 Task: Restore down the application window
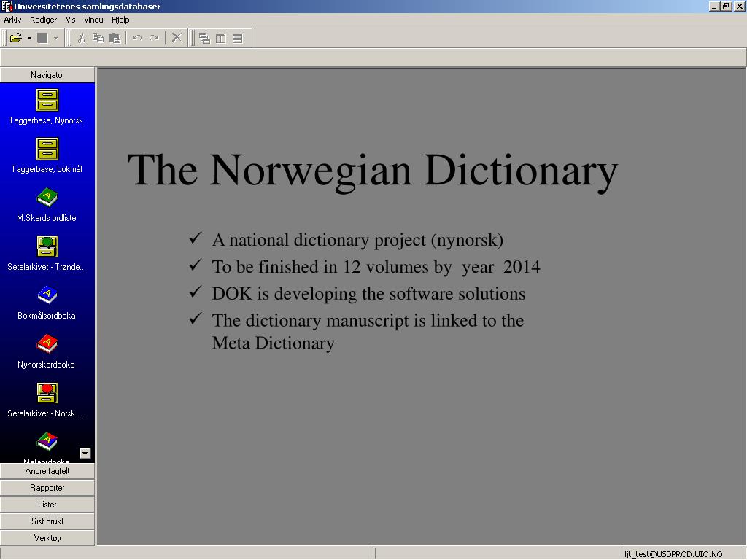click(726, 6)
